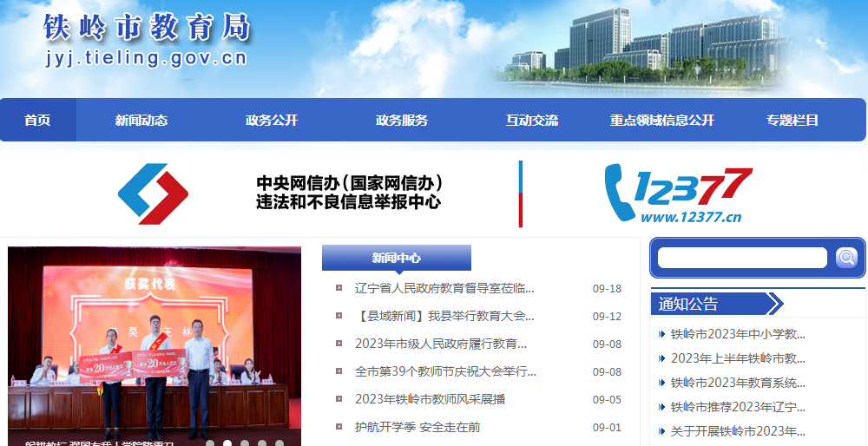
Task: Open the 重点领域信息公开 navigation menu
Action: pos(662,120)
